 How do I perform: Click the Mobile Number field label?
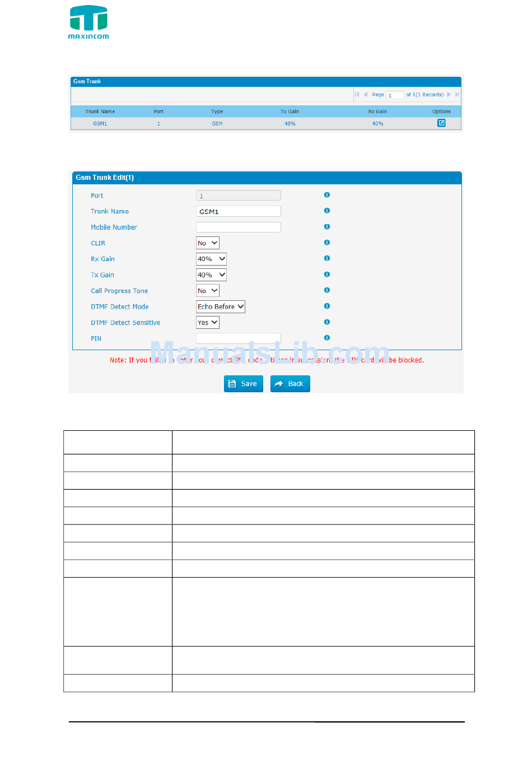[114, 227]
